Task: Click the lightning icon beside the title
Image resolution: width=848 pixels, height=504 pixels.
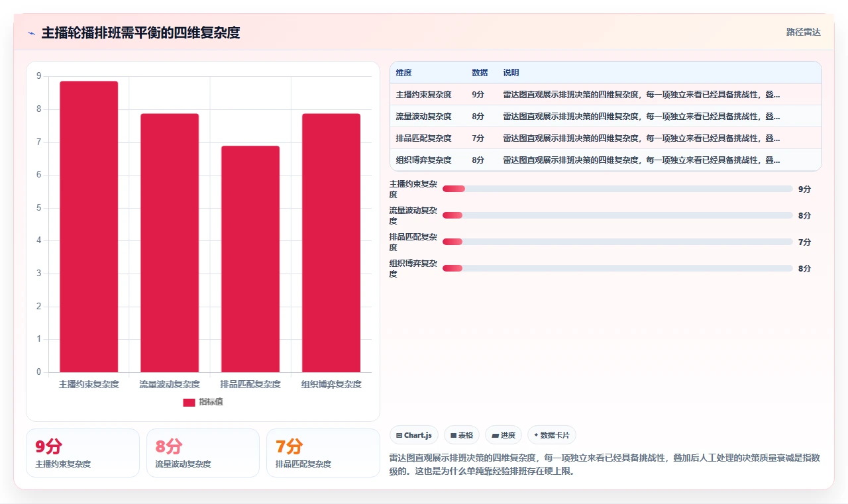Action: click(31, 33)
